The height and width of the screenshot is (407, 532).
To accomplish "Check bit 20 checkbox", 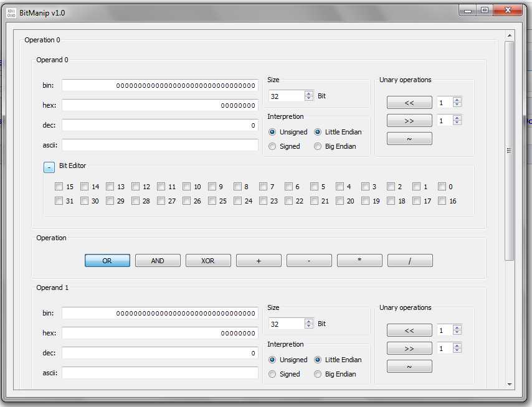I will tap(340, 201).
